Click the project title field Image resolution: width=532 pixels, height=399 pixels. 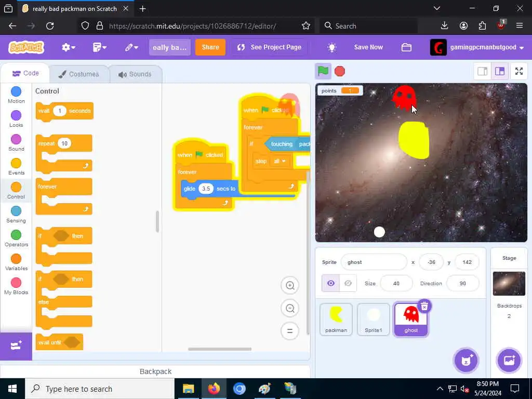point(170,47)
